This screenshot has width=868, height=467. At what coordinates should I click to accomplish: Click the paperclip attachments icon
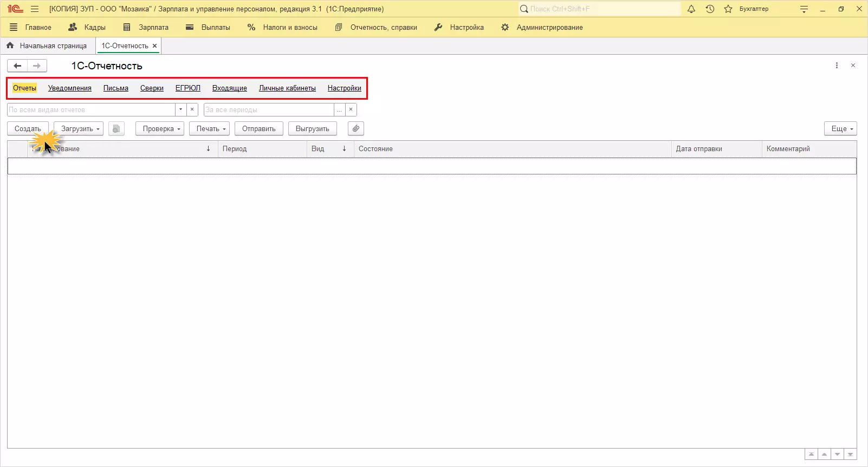pyautogui.click(x=356, y=129)
